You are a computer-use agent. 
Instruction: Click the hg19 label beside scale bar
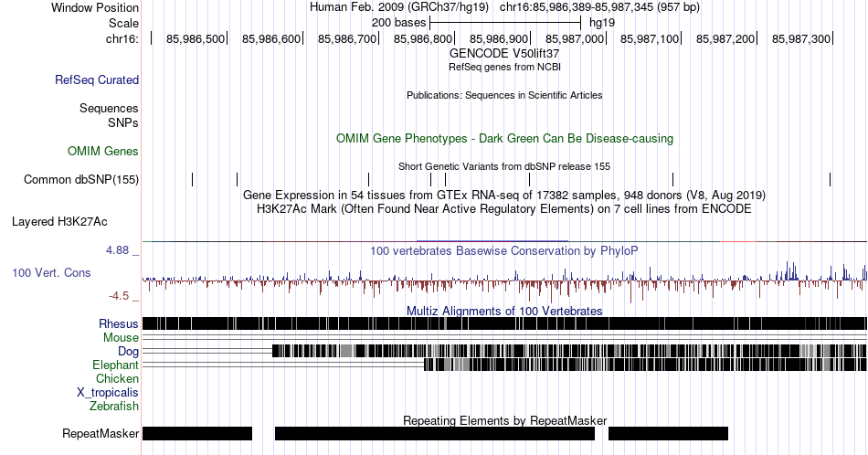pos(602,23)
